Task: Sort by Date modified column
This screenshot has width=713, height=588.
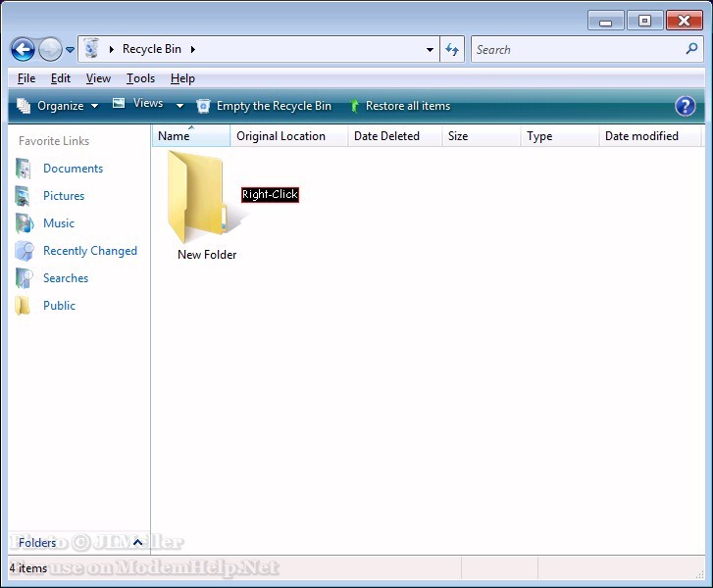Action: click(649, 136)
